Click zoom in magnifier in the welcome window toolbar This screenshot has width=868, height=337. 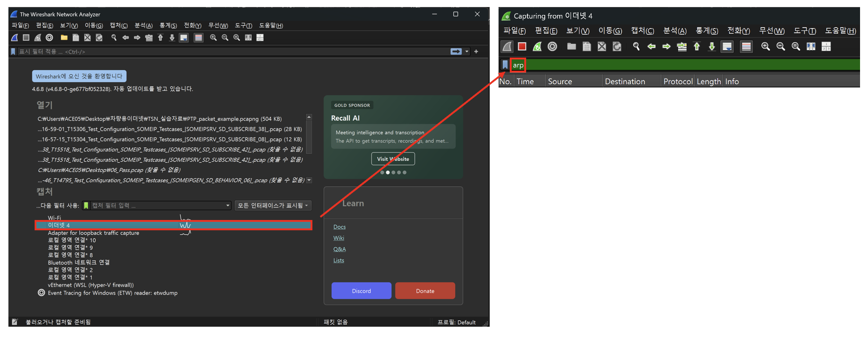coord(213,37)
